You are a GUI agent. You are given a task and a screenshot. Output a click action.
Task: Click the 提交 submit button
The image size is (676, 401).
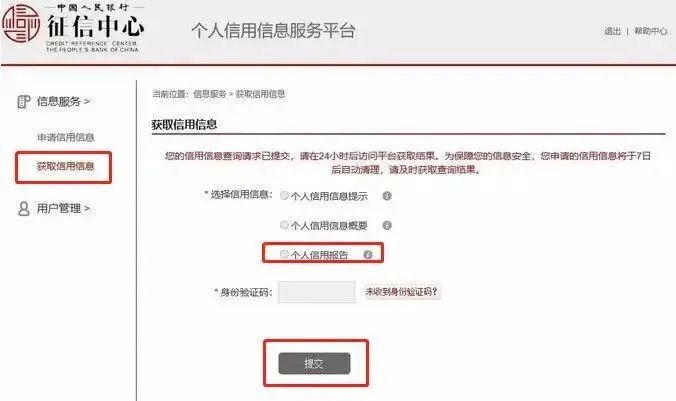tap(314, 363)
